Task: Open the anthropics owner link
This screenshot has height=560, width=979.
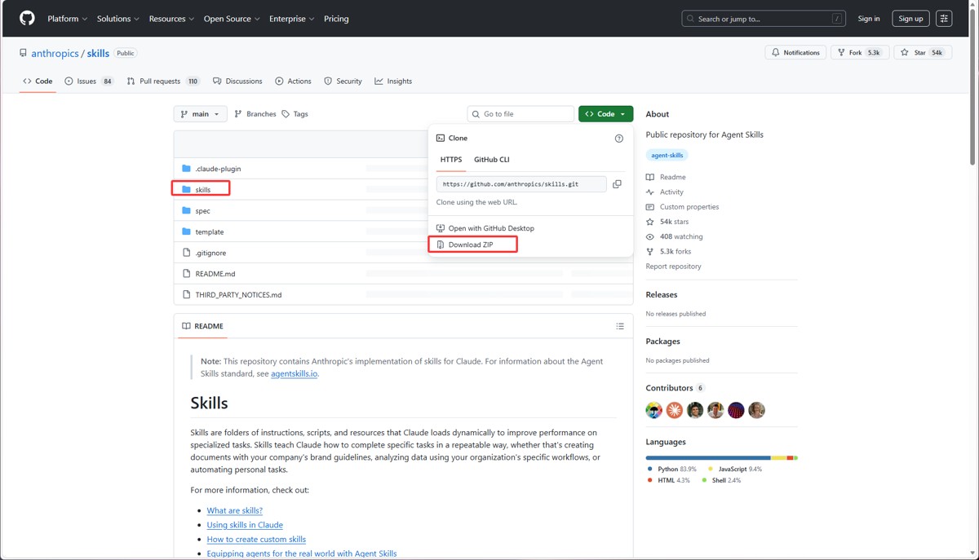Action: [55, 53]
